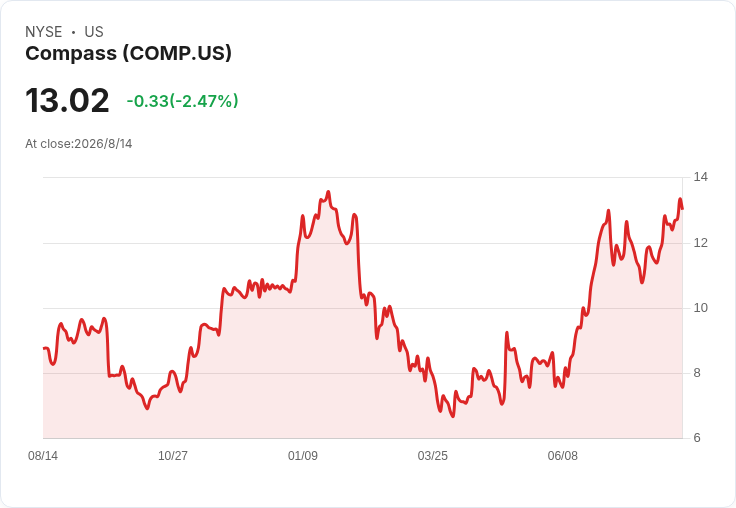Click the 6 price axis label
The width and height of the screenshot is (736, 508).
(697, 438)
